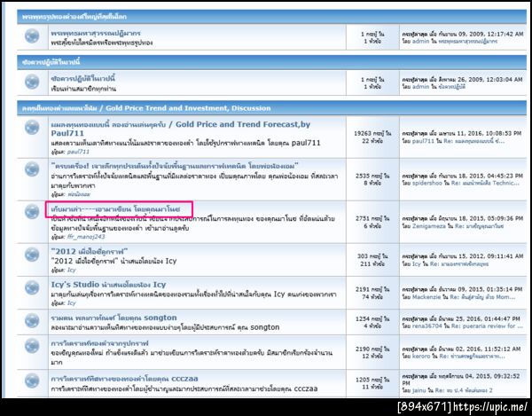Open last-post author Icy profile in 2012 row

pos(417,264)
